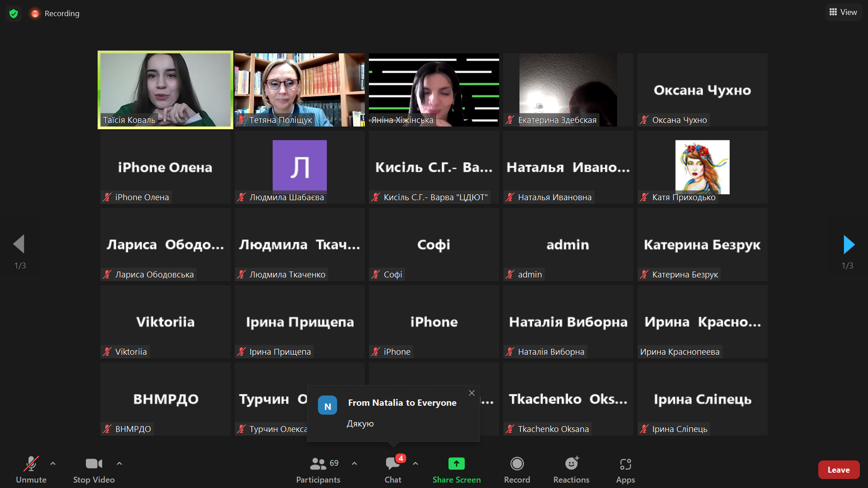This screenshot has width=868, height=488.
Task: Open the View layout menu
Action: (843, 12)
